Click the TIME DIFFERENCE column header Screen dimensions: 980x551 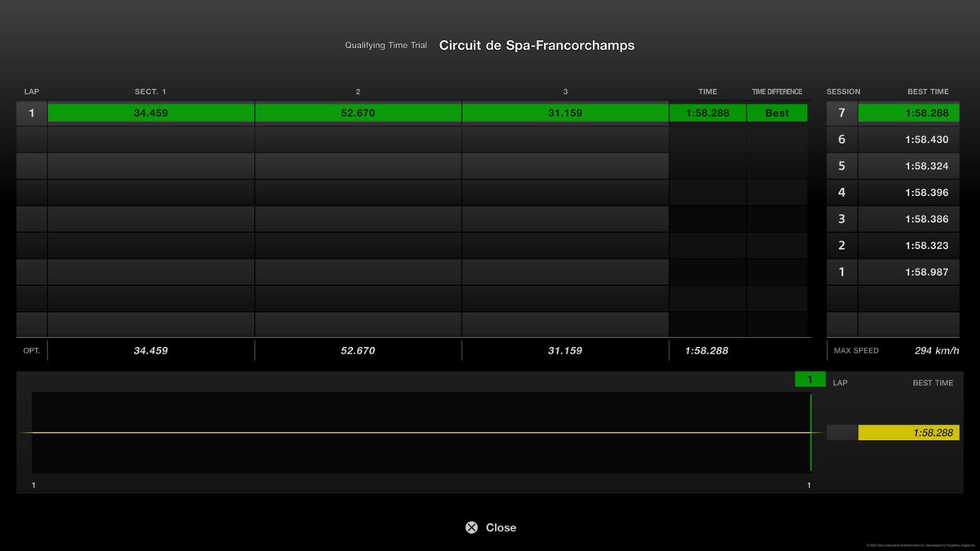[x=777, y=91]
